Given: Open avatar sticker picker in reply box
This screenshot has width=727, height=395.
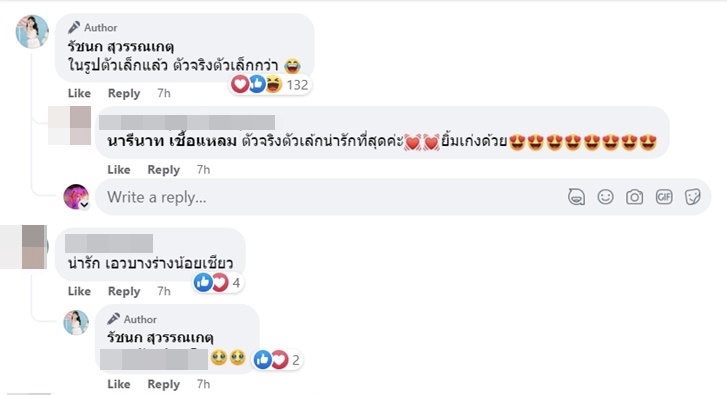Looking at the screenshot, I should pyautogui.click(x=576, y=197).
